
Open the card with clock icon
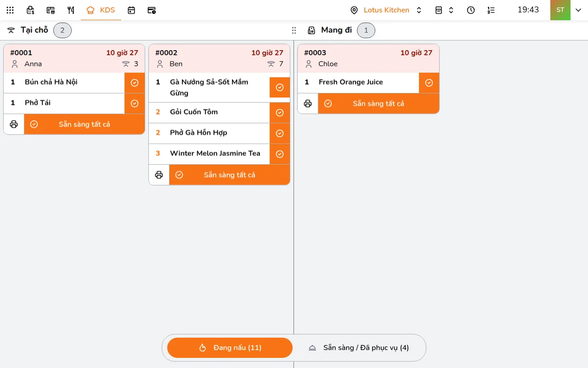tap(152, 10)
